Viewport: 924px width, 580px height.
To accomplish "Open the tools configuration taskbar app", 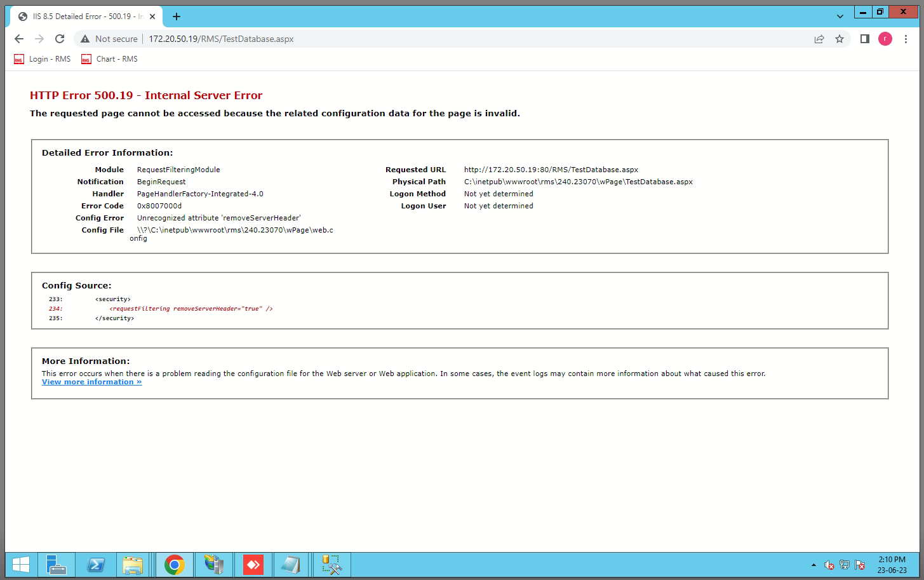I will click(331, 565).
